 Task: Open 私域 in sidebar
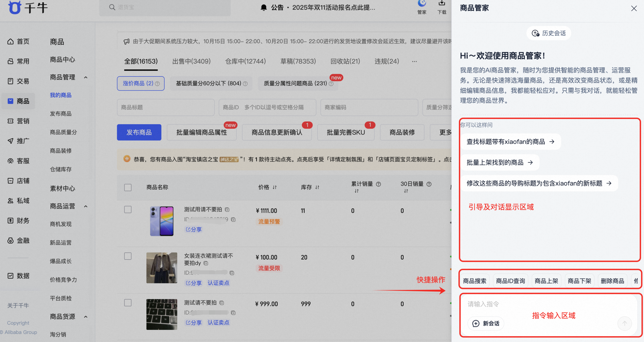click(x=18, y=200)
